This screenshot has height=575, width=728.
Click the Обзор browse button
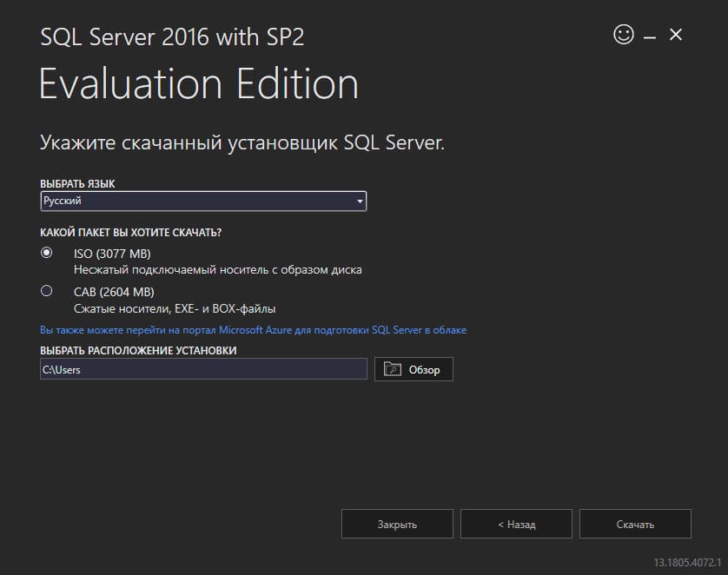(x=414, y=369)
